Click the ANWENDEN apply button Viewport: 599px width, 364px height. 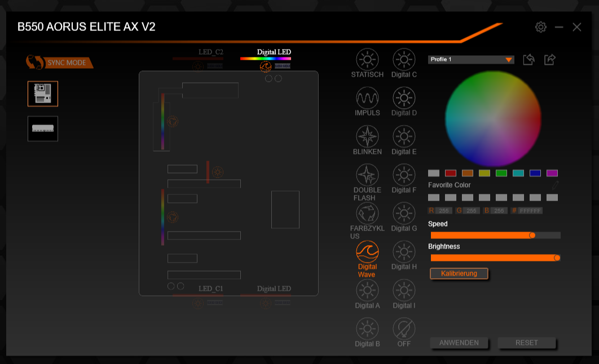point(459,343)
